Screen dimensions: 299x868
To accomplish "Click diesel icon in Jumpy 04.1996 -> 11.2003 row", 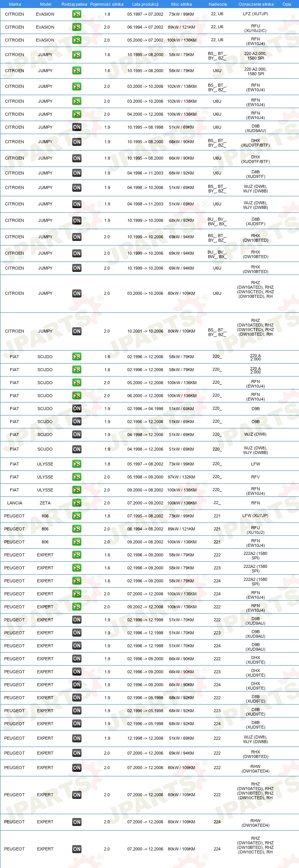I will [76, 173].
